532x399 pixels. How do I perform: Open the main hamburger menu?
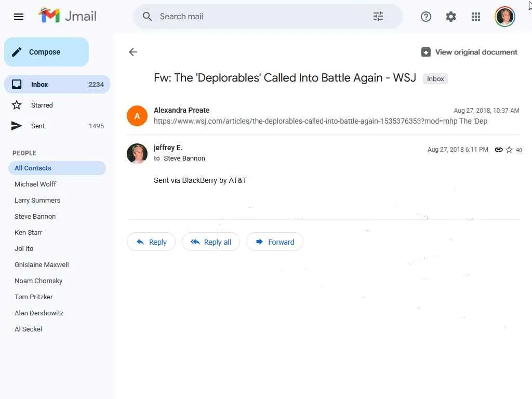point(19,17)
